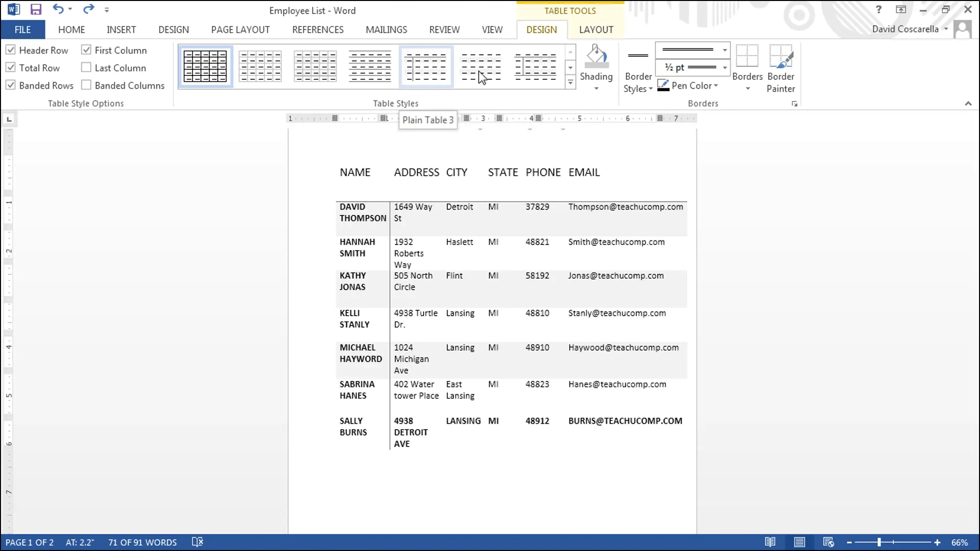980x551 pixels.
Task: Enable the Banded Columns checkbox
Action: click(x=87, y=85)
